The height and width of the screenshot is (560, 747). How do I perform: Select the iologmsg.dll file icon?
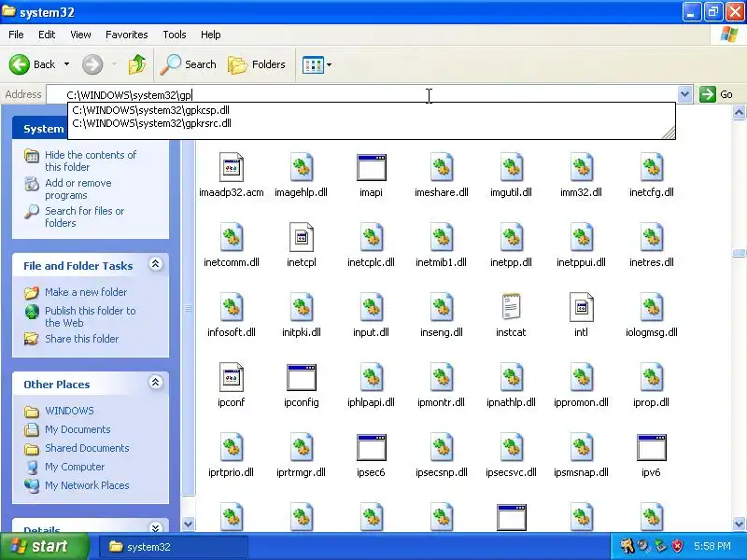click(651, 307)
